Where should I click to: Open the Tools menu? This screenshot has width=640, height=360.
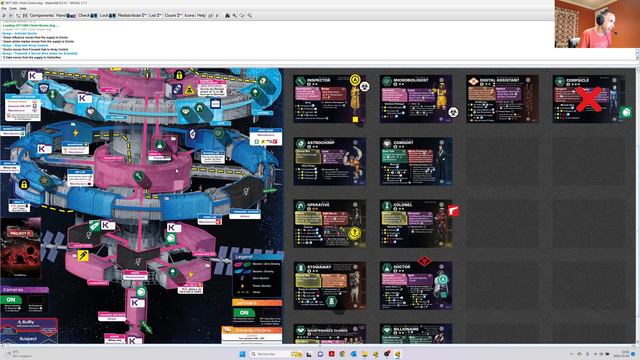[13, 9]
